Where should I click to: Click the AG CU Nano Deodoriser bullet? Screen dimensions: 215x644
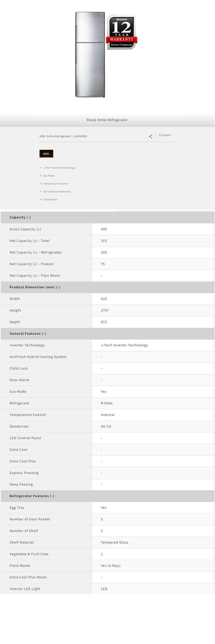pos(57,191)
